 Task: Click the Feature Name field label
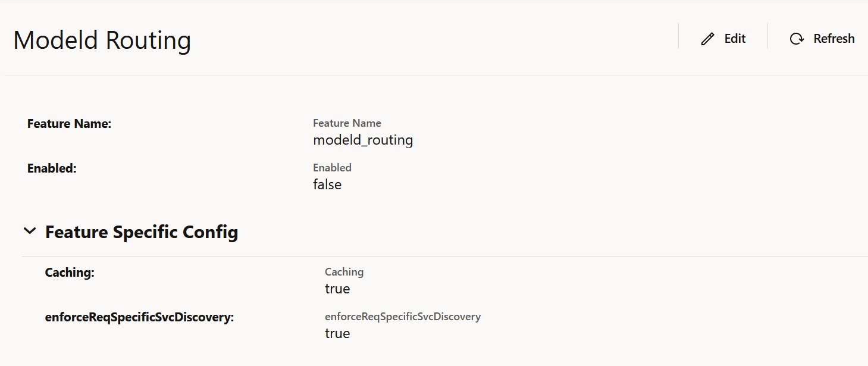(70, 123)
